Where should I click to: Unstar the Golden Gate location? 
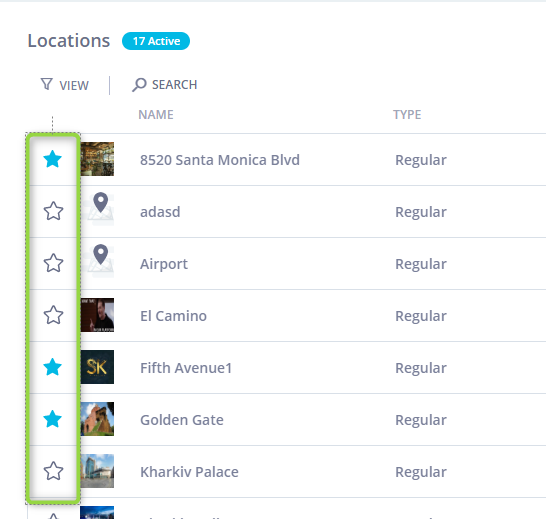click(x=53, y=419)
